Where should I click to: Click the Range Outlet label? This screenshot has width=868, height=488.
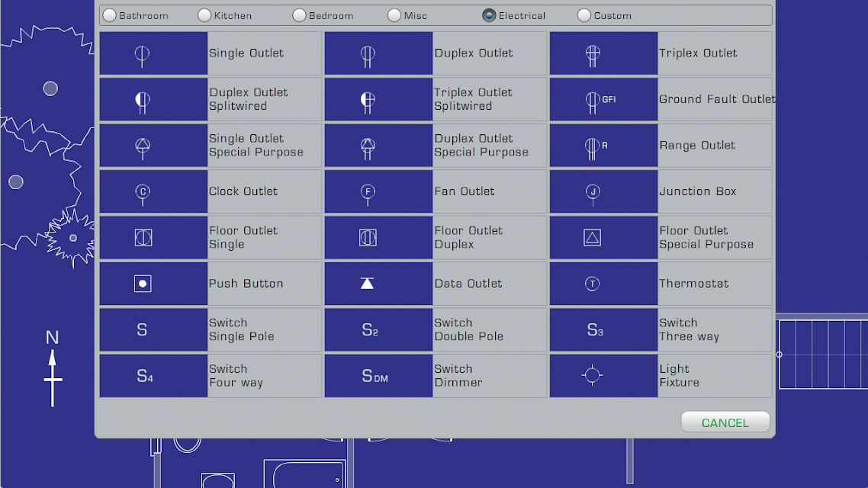point(697,146)
